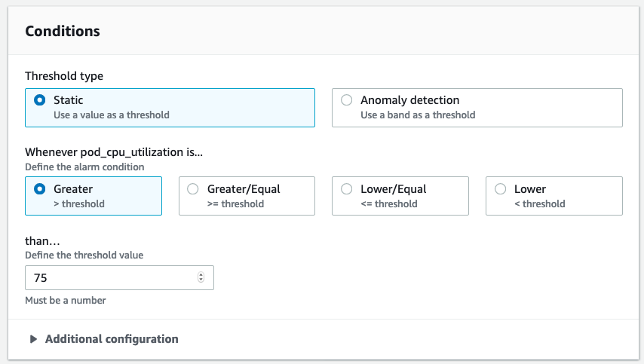The width and height of the screenshot is (644, 364).
Task: Choose the Anomaly detection radio button
Action: (347, 100)
